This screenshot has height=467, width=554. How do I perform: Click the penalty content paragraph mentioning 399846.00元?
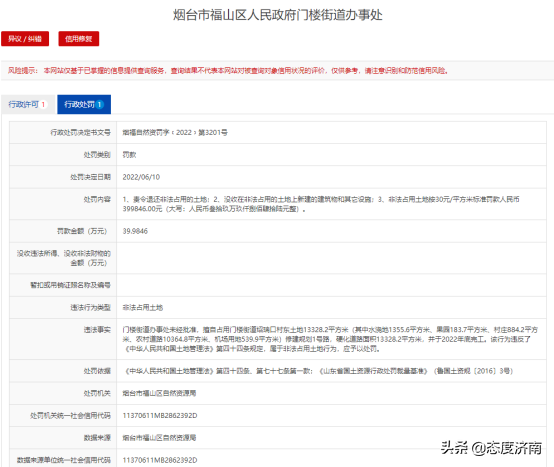[321, 204]
